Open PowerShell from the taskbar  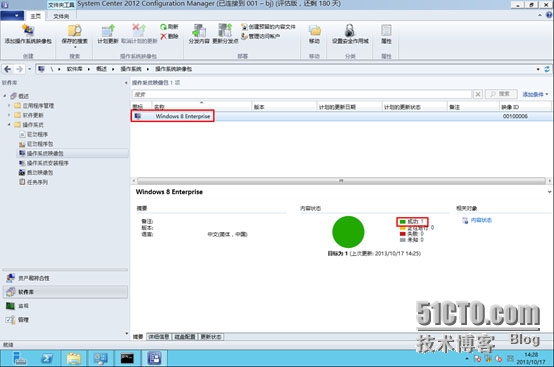tap(47, 359)
